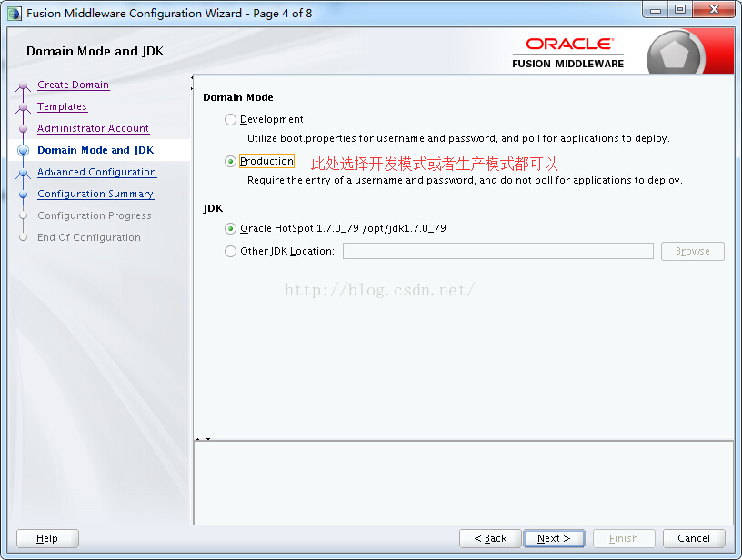Choose Oracle HotSpot 1.7.0_79 JDK option
This screenshot has height=560, width=742.
click(x=230, y=229)
